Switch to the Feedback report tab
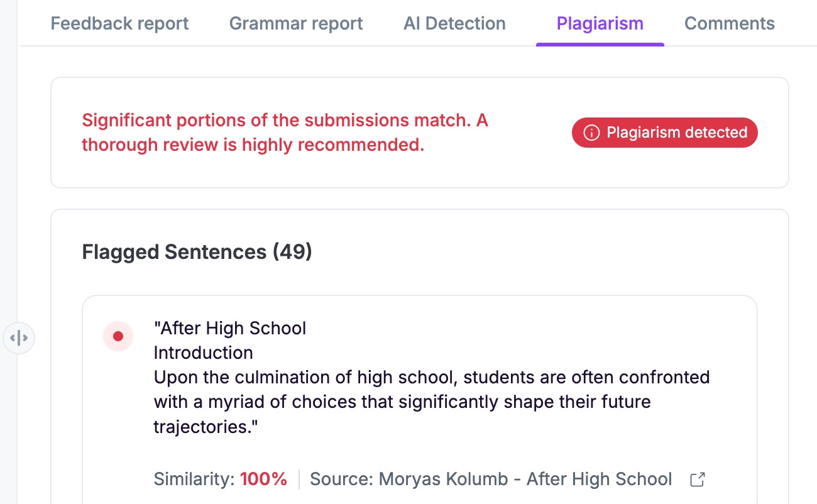The image size is (817, 504). 119,24
